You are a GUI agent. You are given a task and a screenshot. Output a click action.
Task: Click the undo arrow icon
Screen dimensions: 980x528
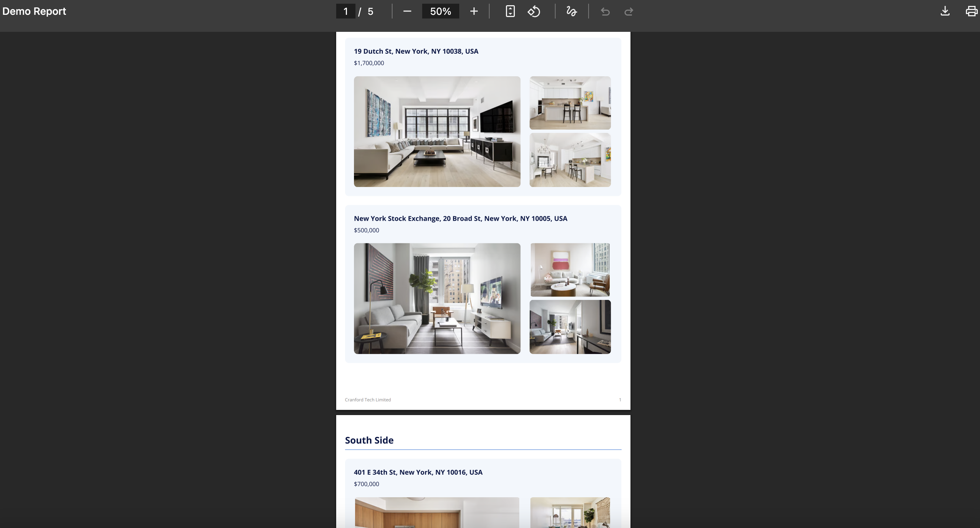click(605, 12)
